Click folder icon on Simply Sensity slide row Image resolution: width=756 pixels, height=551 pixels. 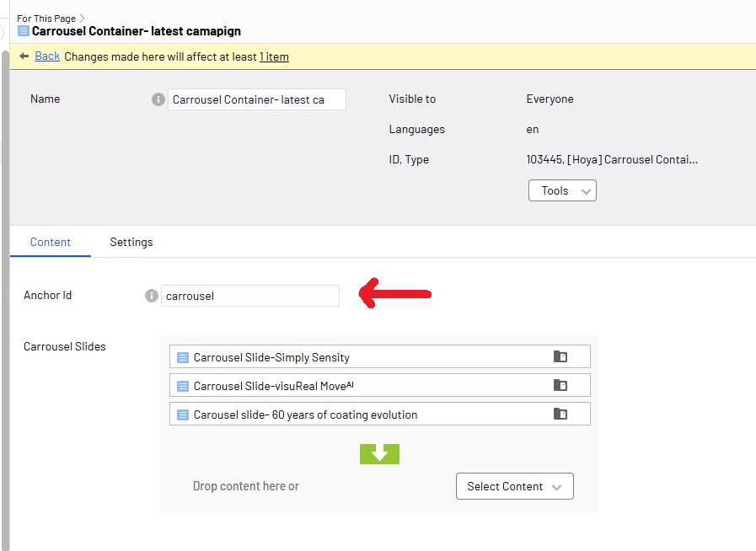(560, 357)
